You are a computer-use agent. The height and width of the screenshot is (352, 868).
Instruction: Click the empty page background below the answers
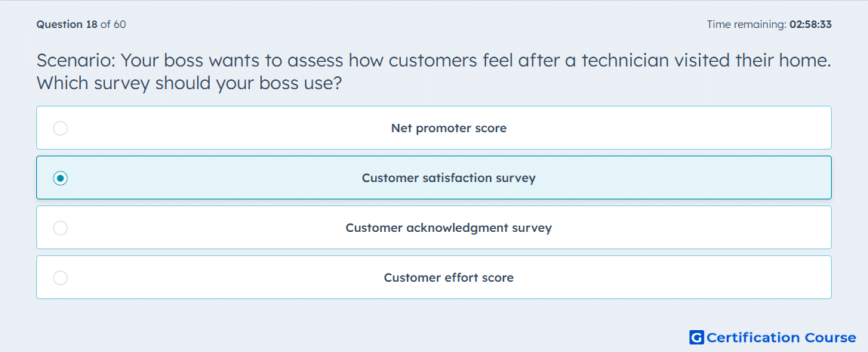pyautogui.click(x=332, y=327)
